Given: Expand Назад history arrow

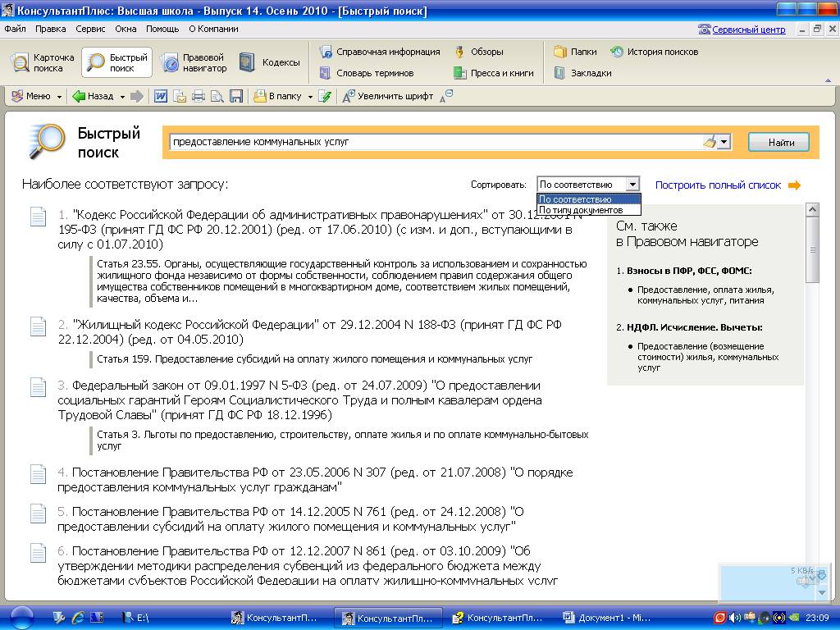Looking at the screenshot, I should (123, 97).
